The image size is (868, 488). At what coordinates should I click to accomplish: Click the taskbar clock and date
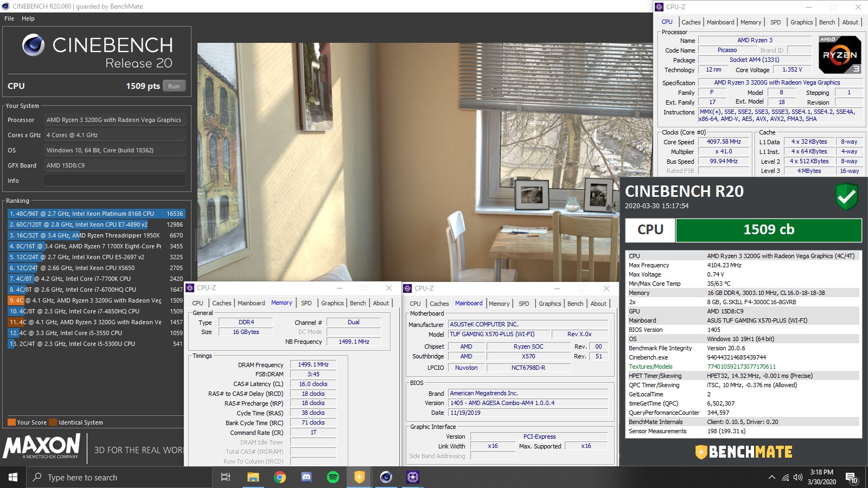click(821, 477)
